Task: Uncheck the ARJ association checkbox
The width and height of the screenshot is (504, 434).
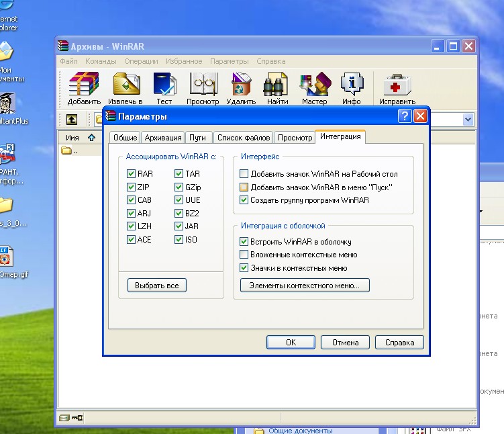Action: point(131,213)
